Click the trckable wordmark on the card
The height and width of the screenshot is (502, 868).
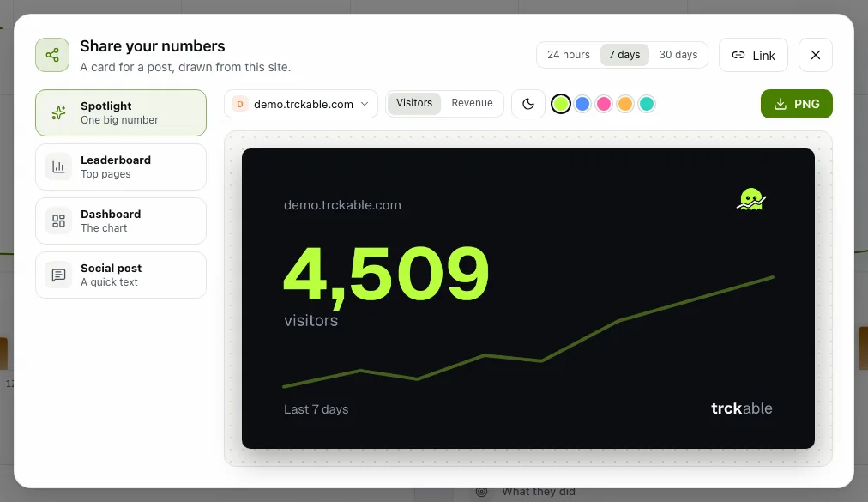[742, 408]
